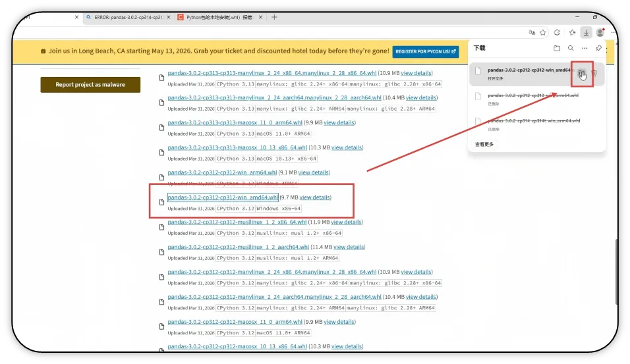Image resolution: width=630 pixels, height=364 pixels.
Task: Search downloads using the magnifier icon
Action: (571, 48)
